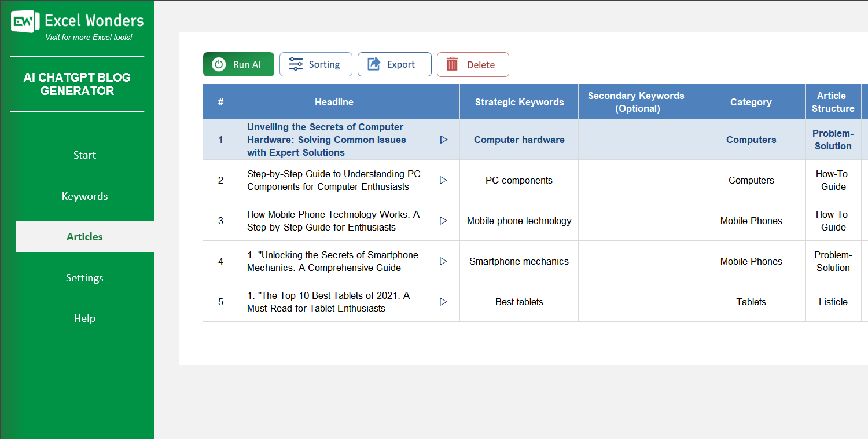Open the Settings section
Image resolution: width=868 pixels, height=439 pixels.
(84, 277)
